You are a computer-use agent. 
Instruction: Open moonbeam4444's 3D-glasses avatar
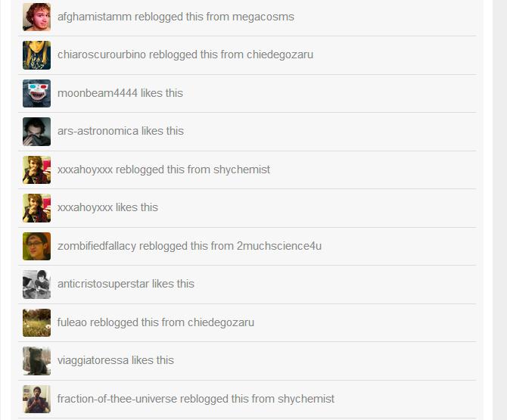pyautogui.click(x=36, y=93)
